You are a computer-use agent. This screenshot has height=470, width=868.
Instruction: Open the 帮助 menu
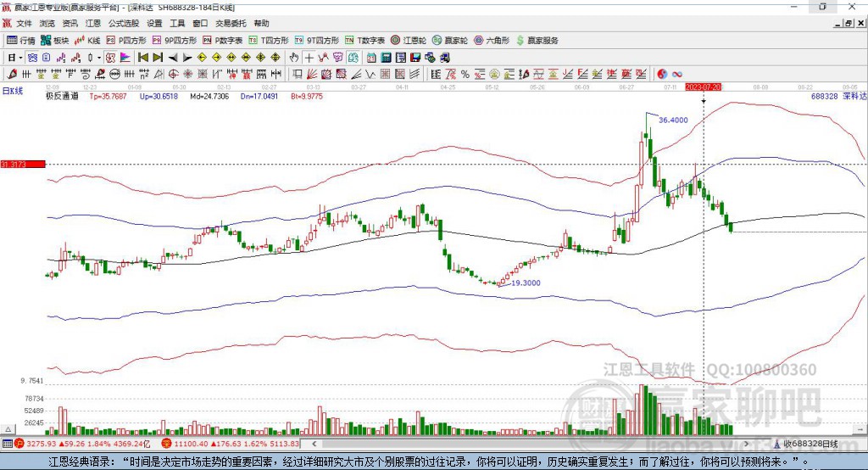pyautogui.click(x=261, y=23)
